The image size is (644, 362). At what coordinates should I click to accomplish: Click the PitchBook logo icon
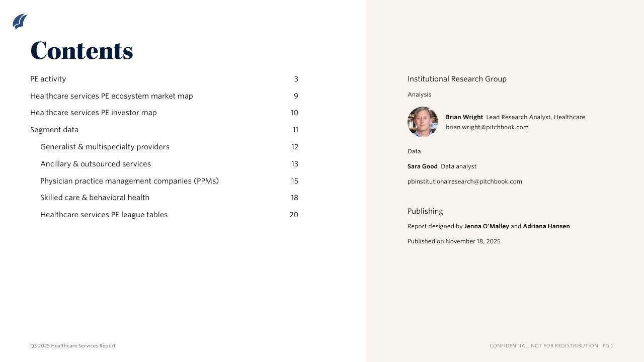[20, 22]
